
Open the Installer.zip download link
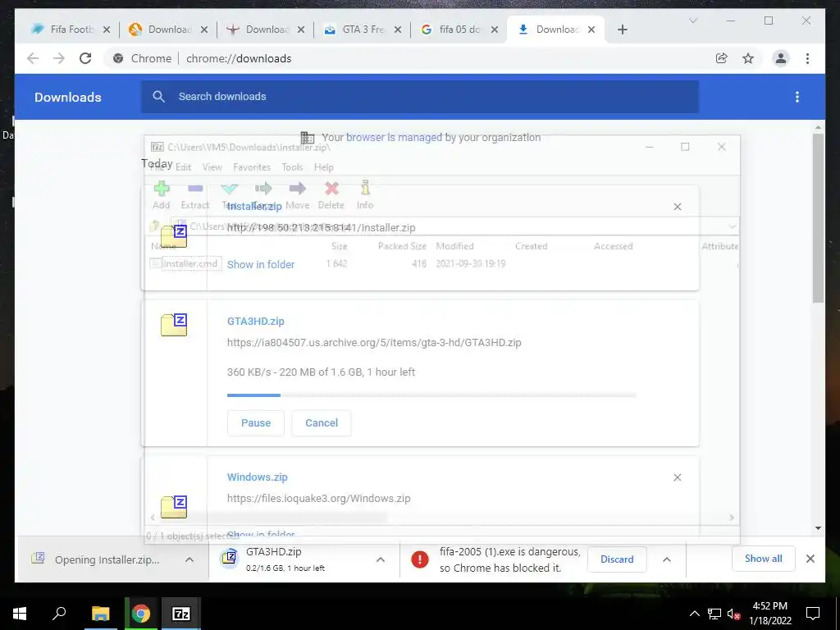coord(254,206)
